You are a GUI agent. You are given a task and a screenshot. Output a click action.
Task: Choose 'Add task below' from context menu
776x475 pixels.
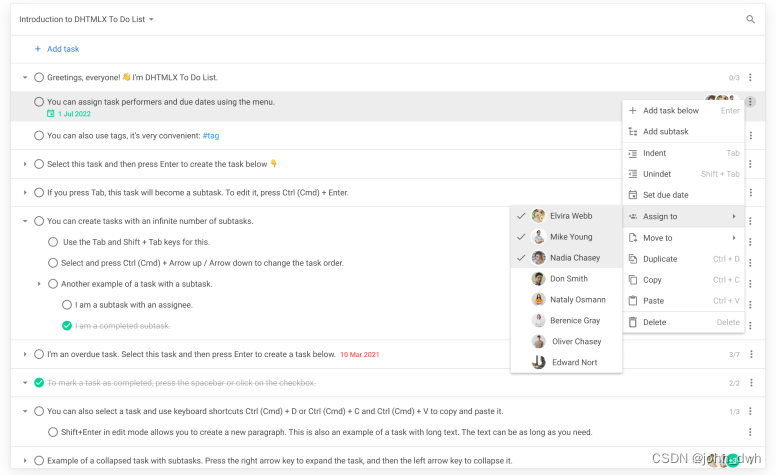tap(683, 111)
